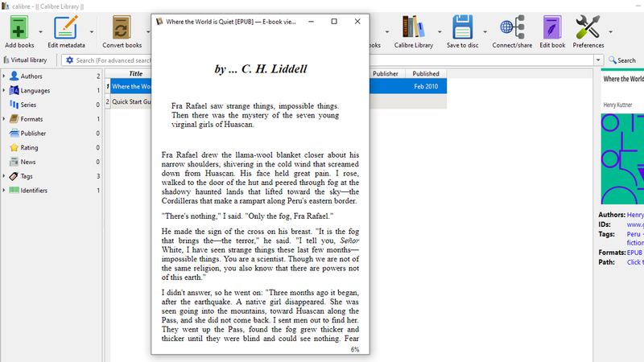
Task: Select the Quick Start Guide book row
Action: pyautogui.click(x=131, y=101)
